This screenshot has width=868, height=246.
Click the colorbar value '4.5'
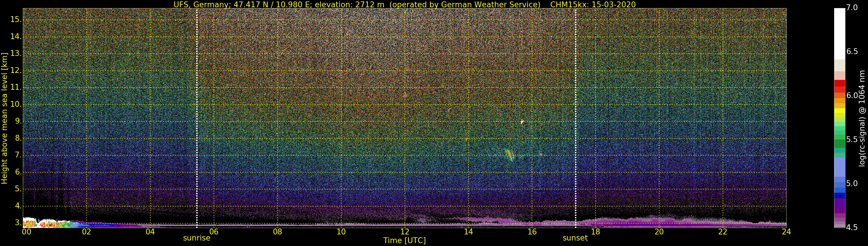(x=852, y=227)
